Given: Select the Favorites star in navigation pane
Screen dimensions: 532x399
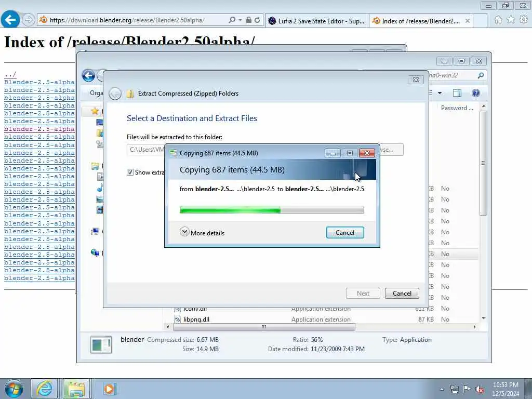Looking at the screenshot, I should [x=95, y=111].
